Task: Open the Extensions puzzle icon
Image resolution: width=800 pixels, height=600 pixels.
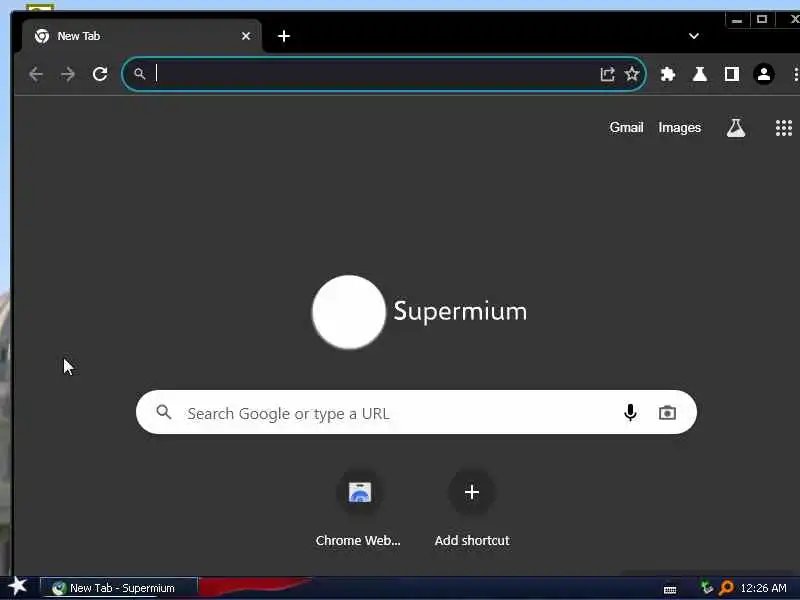Action: 668,74
